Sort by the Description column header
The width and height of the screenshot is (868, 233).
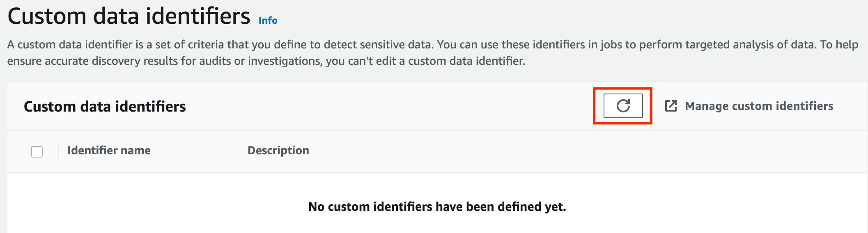278,151
